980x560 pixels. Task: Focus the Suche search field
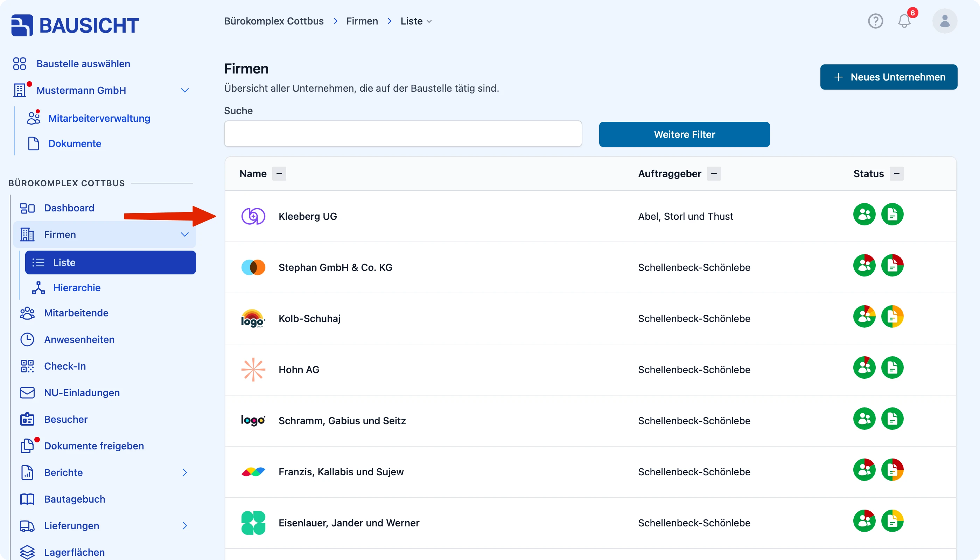pos(403,134)
